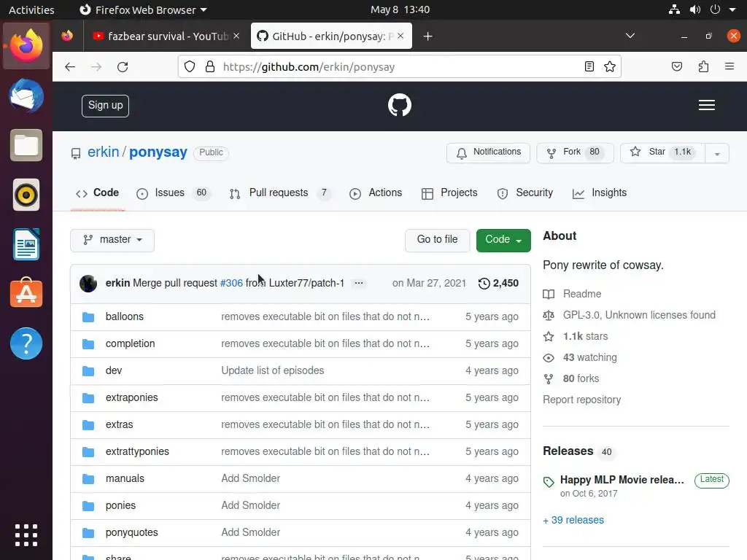Click the URL address bar
This screenshot has width=747, height=560.
pyautogui.click(x=400, y=66)
